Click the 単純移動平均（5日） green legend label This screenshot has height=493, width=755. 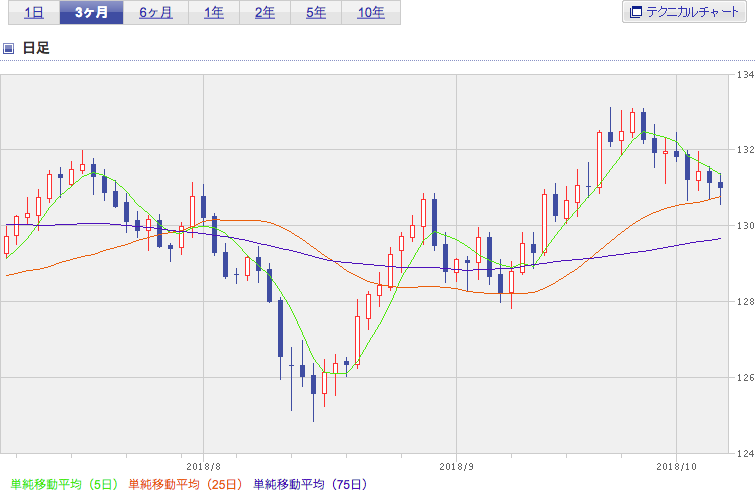tap(65, 484)
